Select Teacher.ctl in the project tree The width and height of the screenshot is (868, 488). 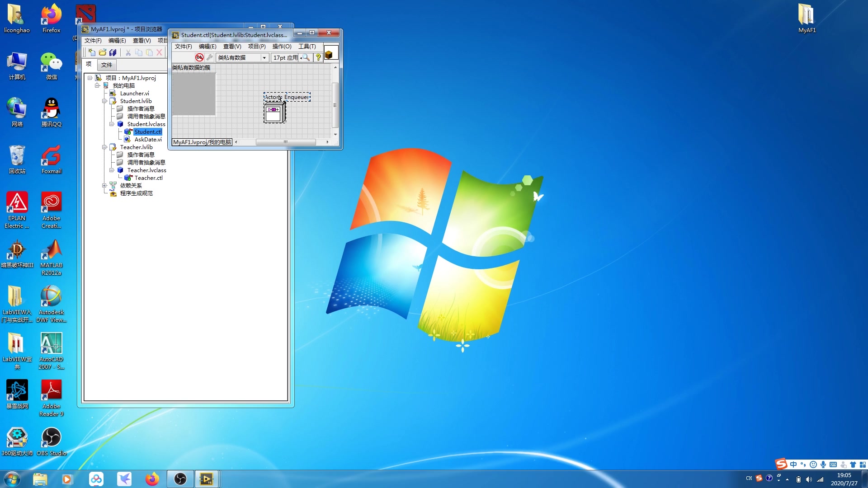click(x=148, y=178)
